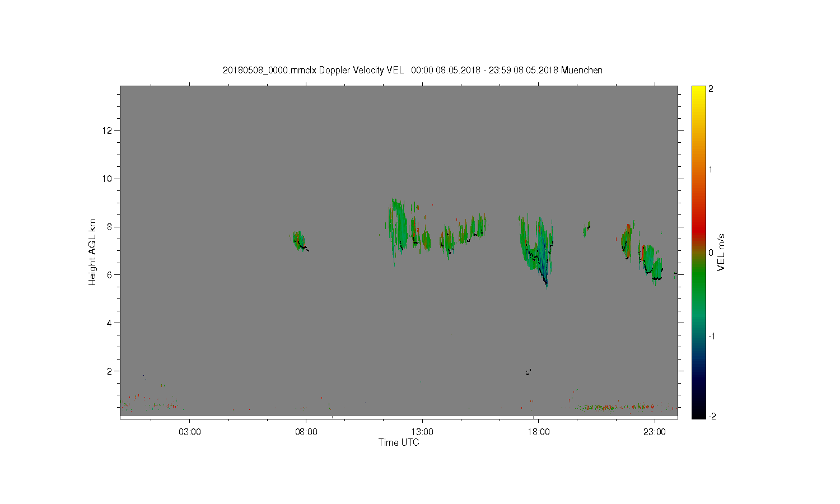Click the black bottom of the velocity colorbar
The width and height of the screenshot is (840, 504).
click(x=698, y=412)
